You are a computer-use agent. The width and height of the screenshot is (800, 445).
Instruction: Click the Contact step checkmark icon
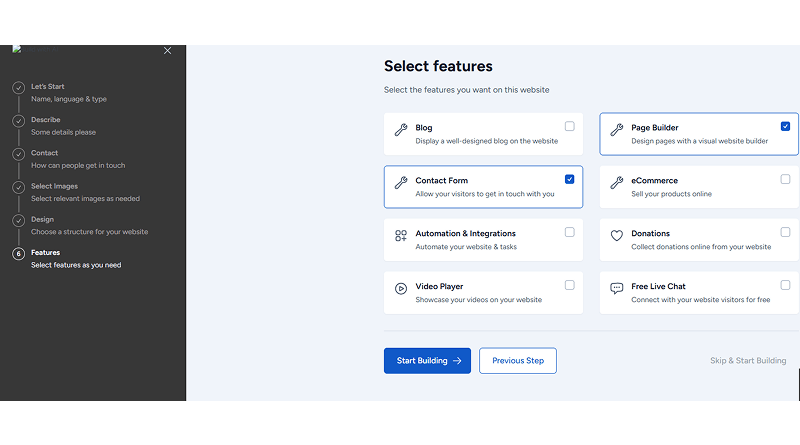tap(18, 154)
